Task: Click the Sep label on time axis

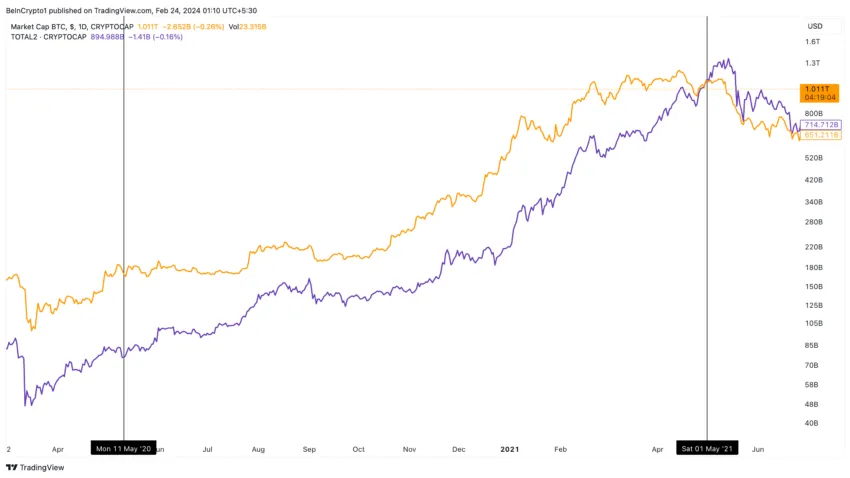Action: pos(309,449)
